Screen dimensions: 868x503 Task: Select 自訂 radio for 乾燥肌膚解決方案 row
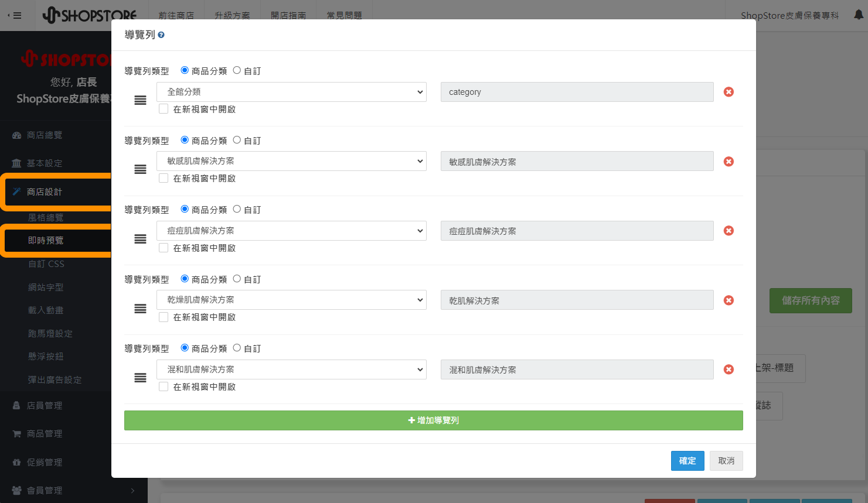(x=237, y=279)
